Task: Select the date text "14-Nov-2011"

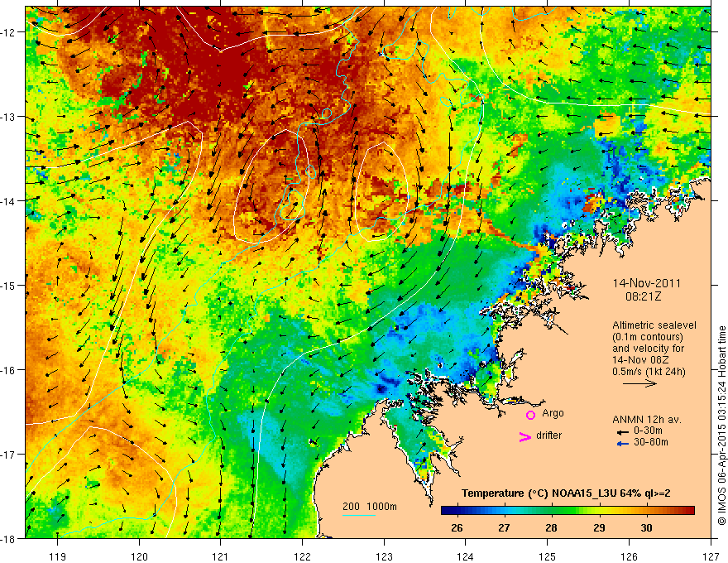Action: point(646,283)
